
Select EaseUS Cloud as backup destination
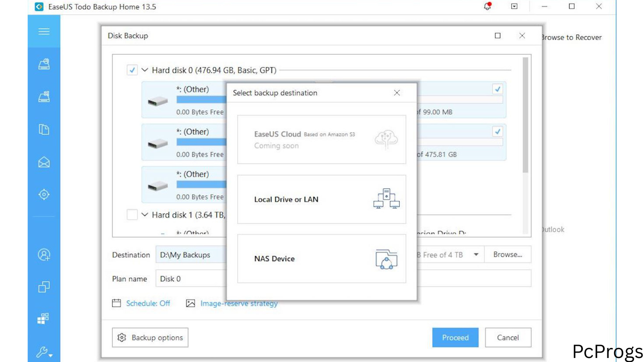click(x=322, y=140)
